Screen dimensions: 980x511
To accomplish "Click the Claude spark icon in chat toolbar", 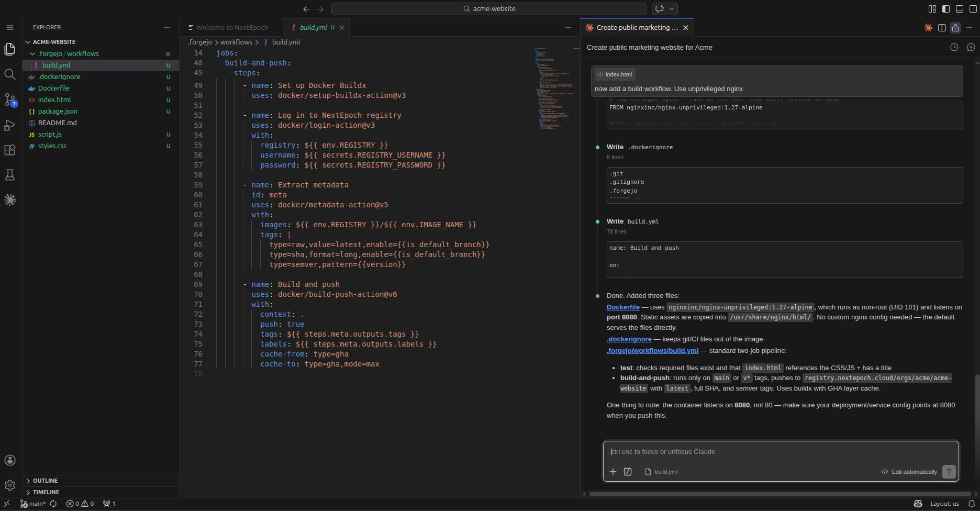I will click(x=928, y=28).
